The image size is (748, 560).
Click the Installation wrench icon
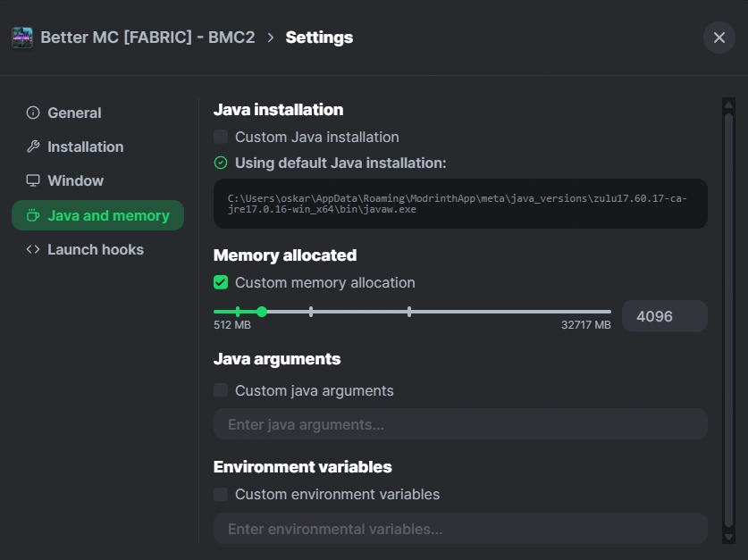(x=33, y=146)
